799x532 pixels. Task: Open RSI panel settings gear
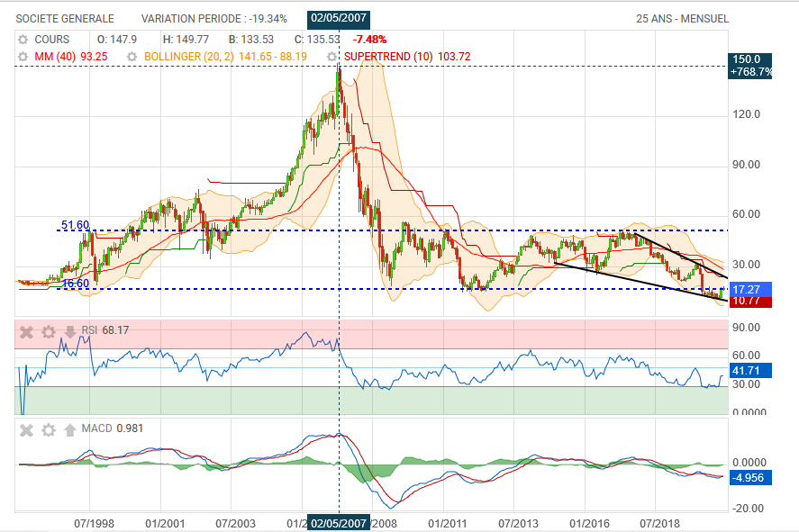(x=49, y=331)
